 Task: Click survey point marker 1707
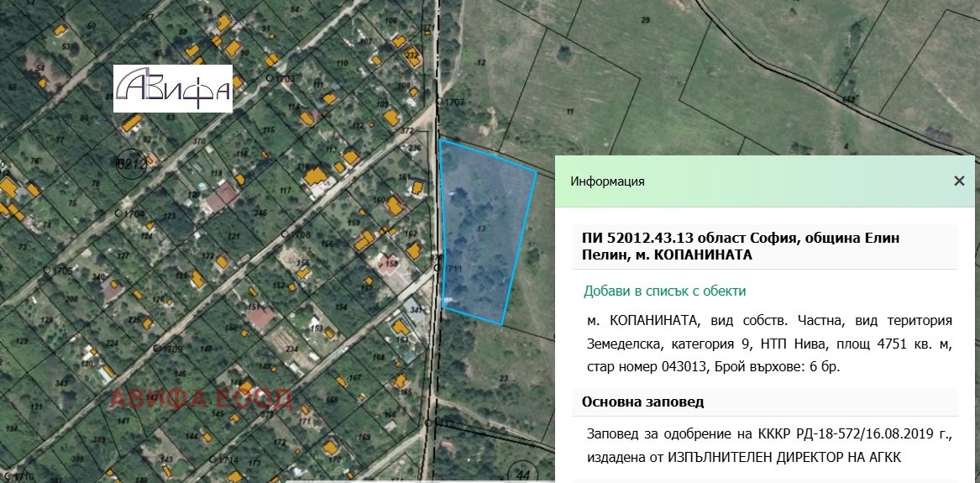(x=438, y=102)
